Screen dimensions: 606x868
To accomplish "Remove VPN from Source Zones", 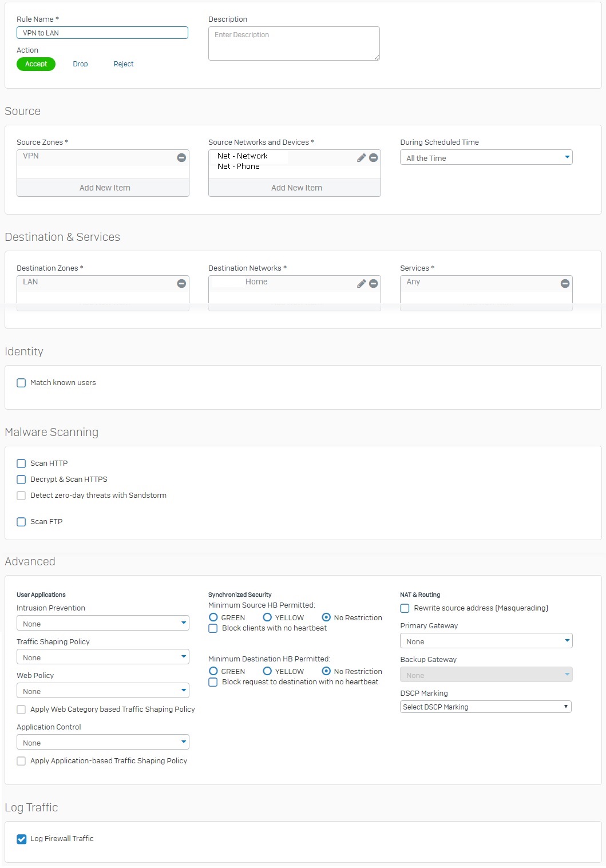I will point(181,157).
